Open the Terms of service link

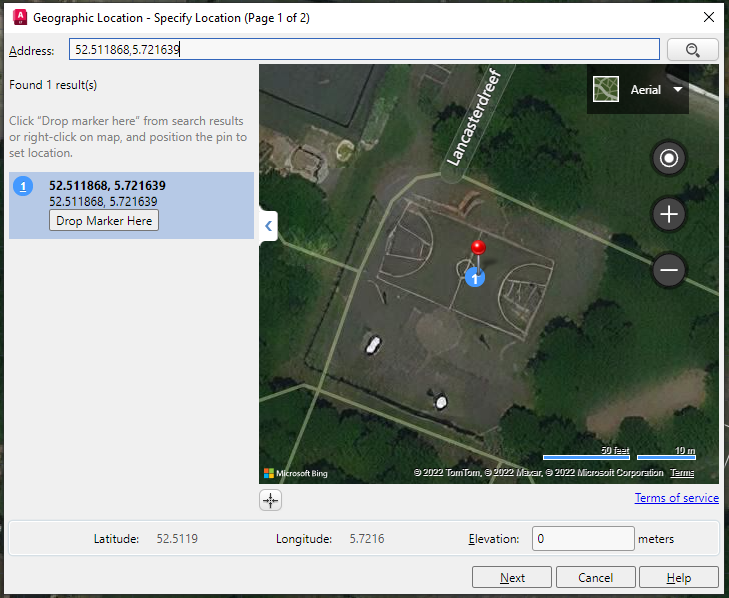tap(676, 498)
